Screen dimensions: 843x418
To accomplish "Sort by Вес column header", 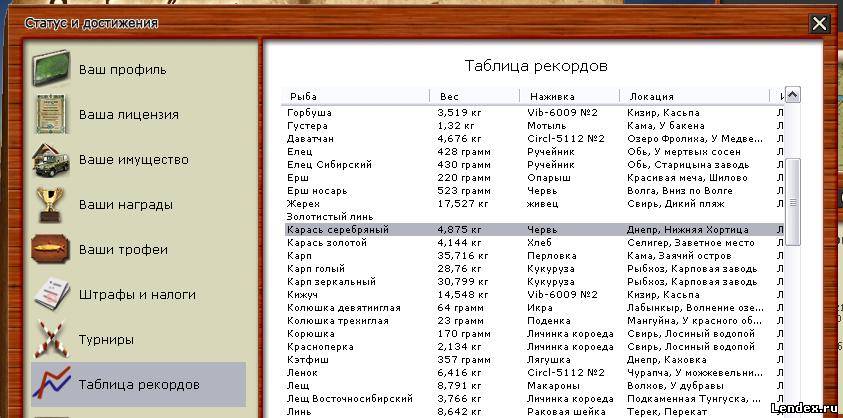I will point(475,96).
